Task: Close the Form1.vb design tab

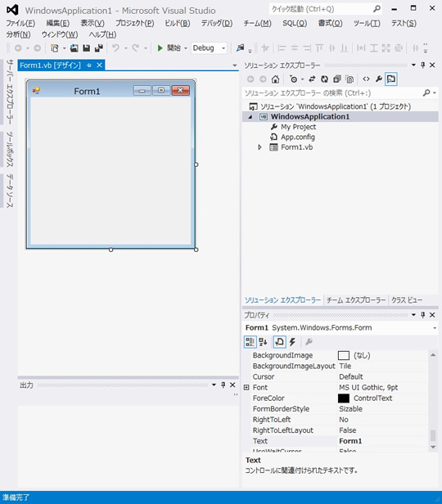Action: 99,65
